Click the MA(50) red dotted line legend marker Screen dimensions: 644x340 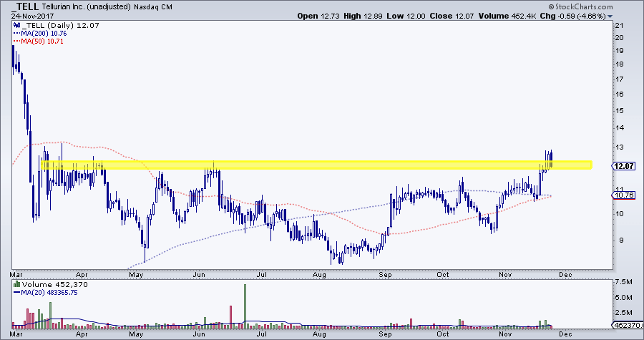tap(16, 41)
